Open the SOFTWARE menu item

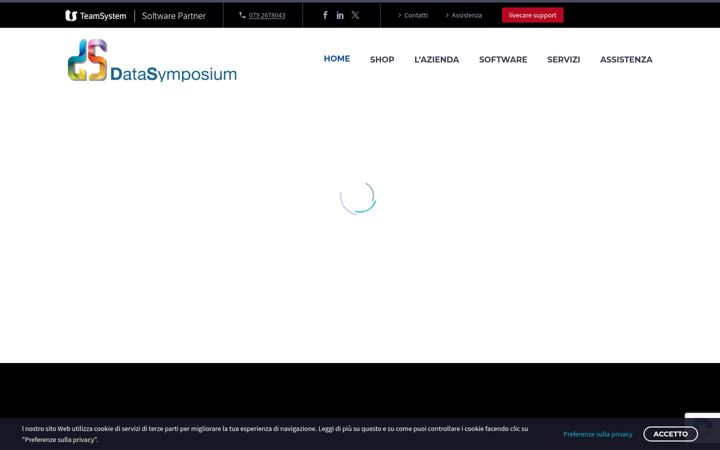503,60
